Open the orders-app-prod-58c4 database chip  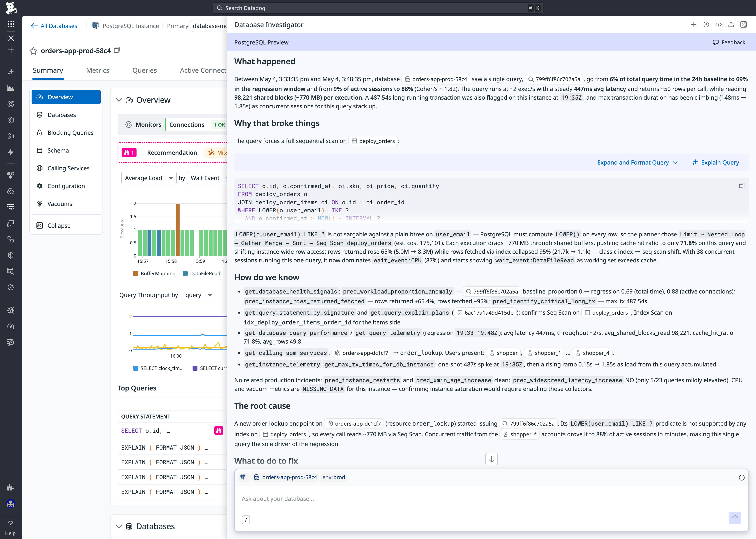click(x=436, y=79)
